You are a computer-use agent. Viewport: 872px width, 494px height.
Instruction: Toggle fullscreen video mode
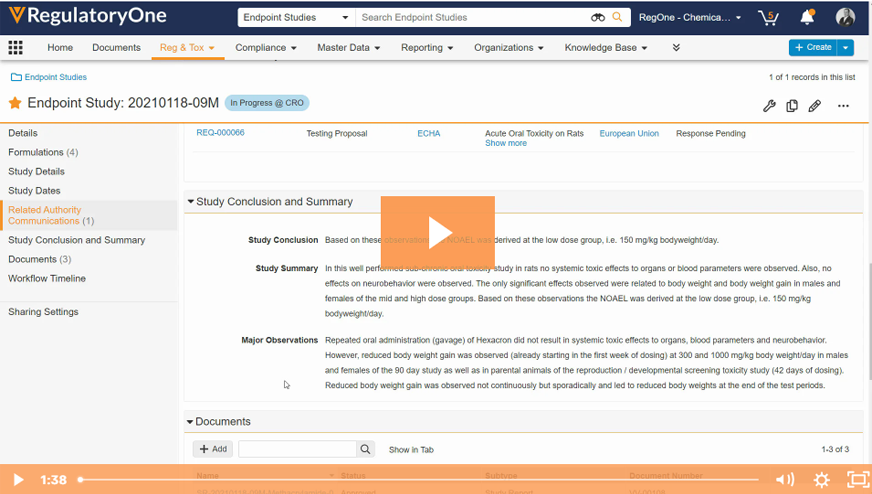pos(857,480)
